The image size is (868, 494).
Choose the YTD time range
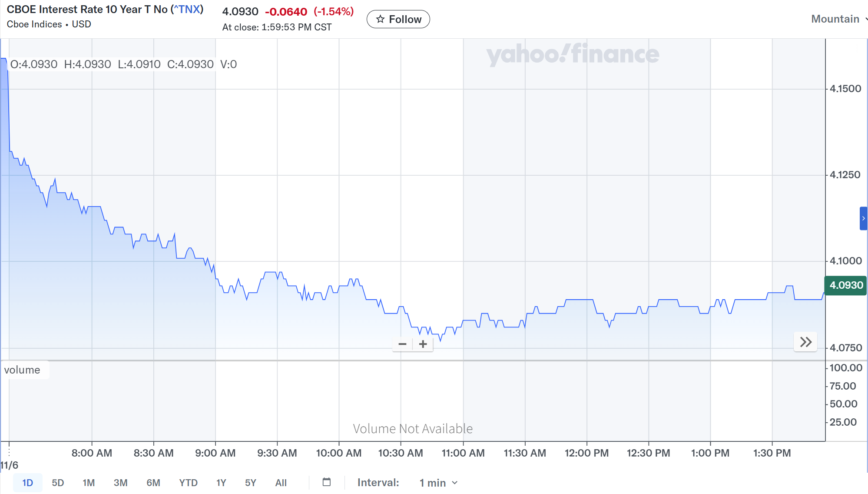(x=188, y=483)
